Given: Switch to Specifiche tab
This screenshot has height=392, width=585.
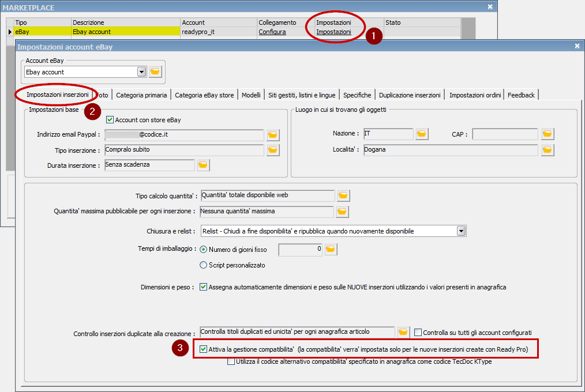Looking at the screenshot, I should click(357, 95).
